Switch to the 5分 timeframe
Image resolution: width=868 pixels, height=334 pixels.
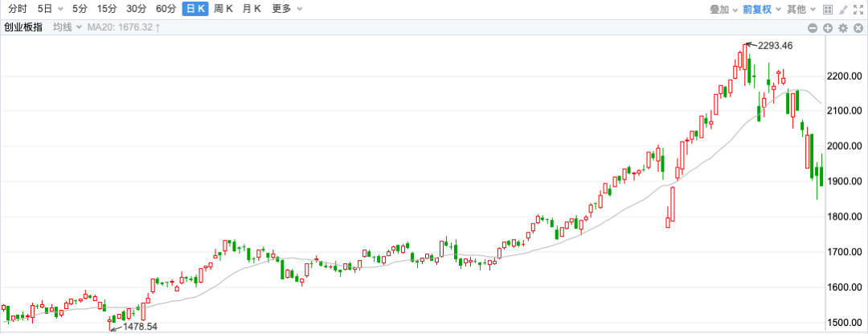coord(80,9)
